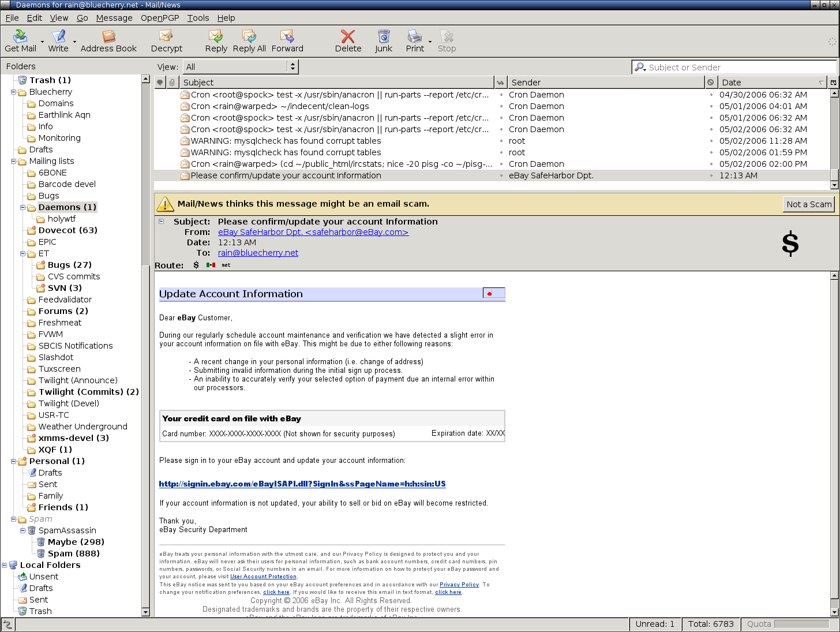Open the Message menu
The image size is (840, 632).
[x=114, y=18]
